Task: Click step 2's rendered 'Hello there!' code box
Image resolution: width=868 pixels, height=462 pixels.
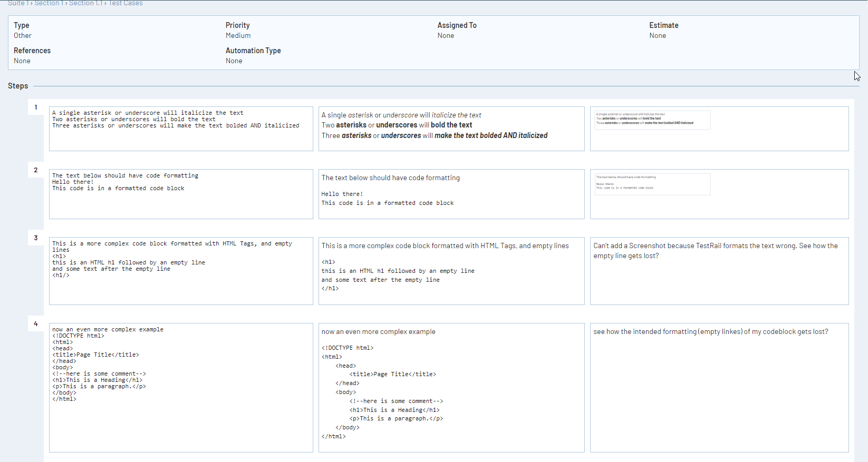Action: 451,199
